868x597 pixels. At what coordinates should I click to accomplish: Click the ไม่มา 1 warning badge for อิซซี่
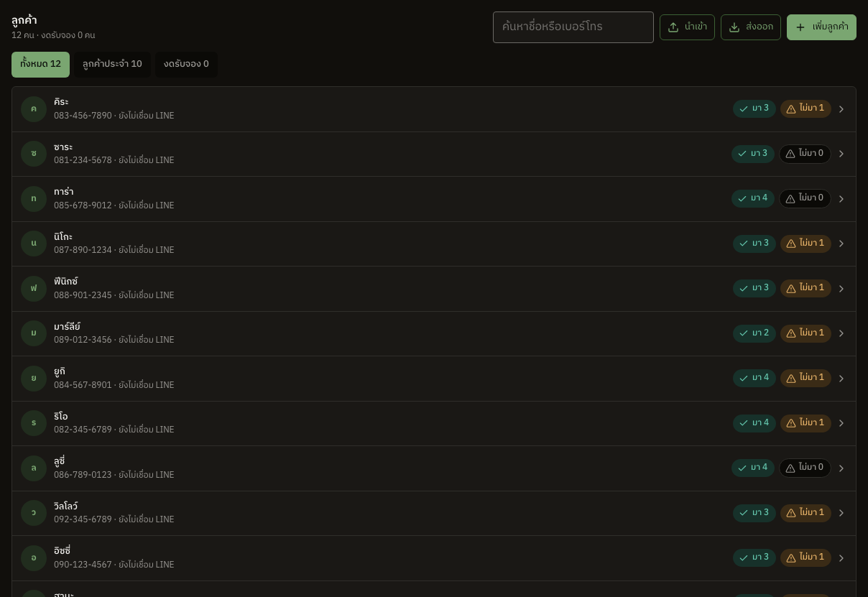805,558
